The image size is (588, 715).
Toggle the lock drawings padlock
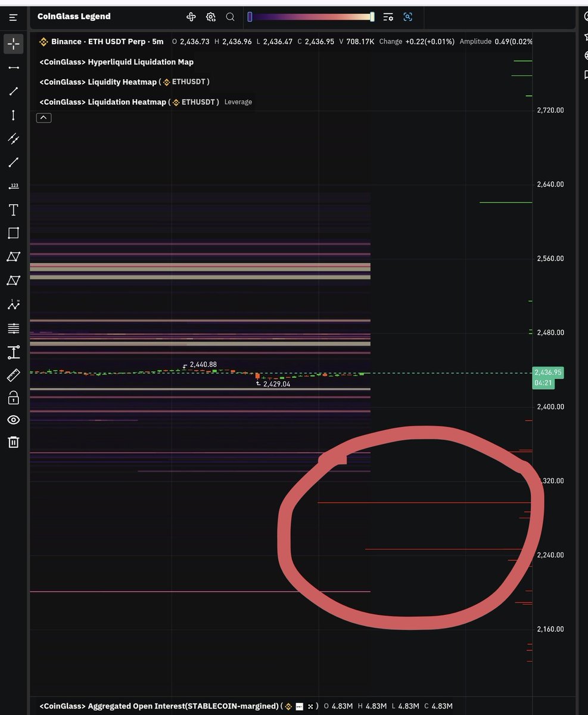(13, 397)
